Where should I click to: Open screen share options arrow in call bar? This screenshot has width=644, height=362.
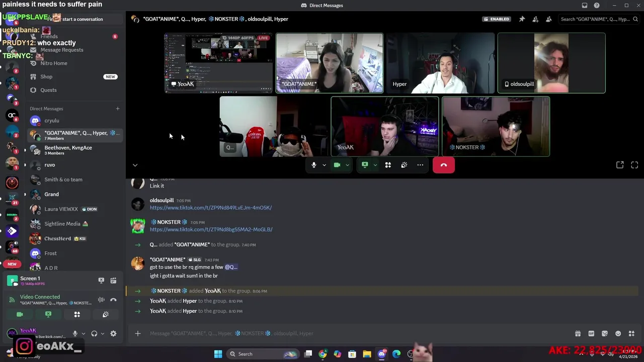[375, 165]
